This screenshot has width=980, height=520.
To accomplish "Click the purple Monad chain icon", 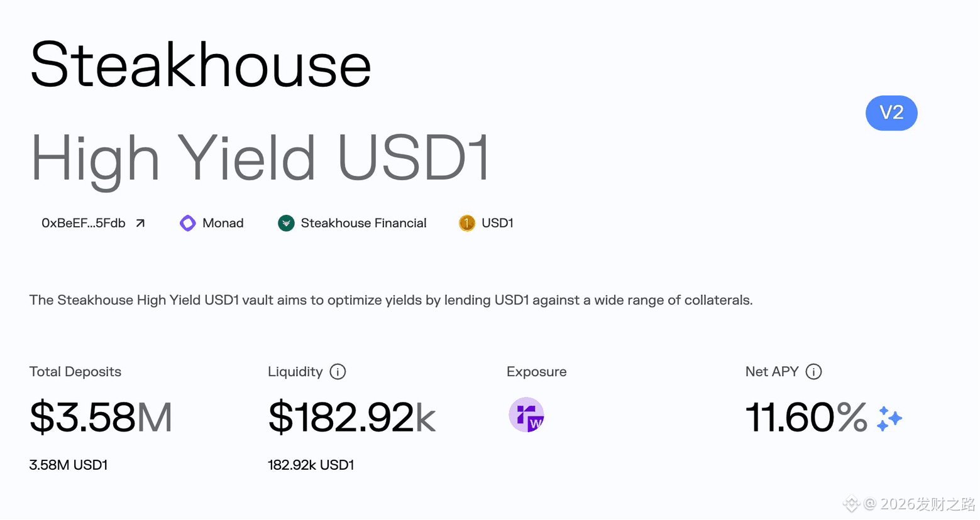I will 187,223.
